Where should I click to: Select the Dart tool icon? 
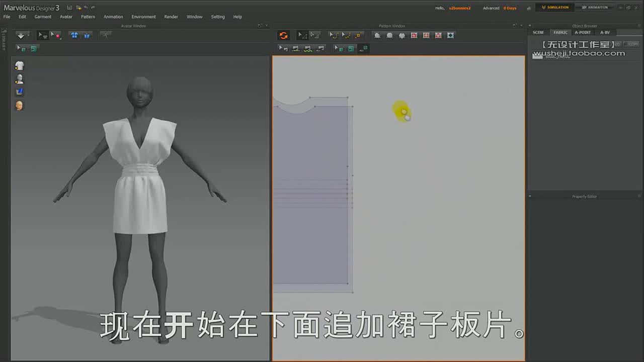(450, 35)
